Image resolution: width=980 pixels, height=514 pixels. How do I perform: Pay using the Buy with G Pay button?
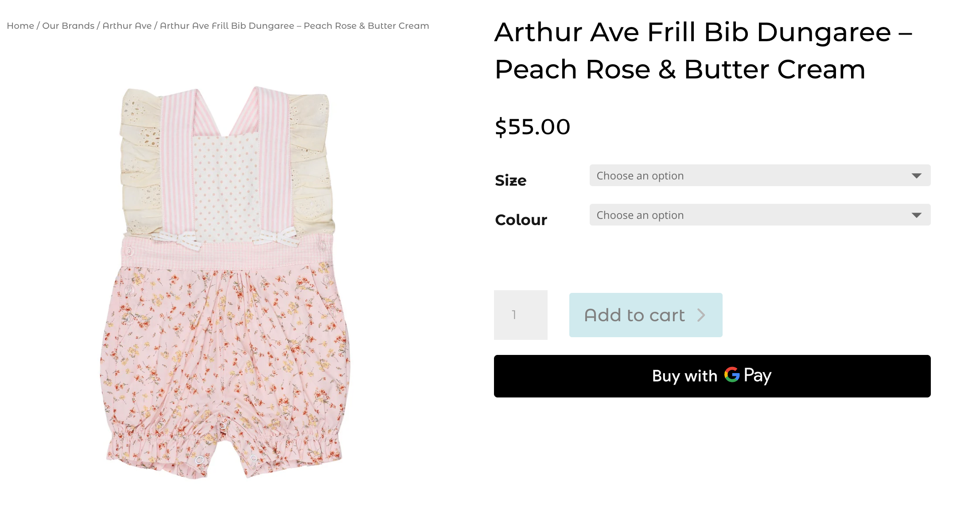(x=712, y=376)
